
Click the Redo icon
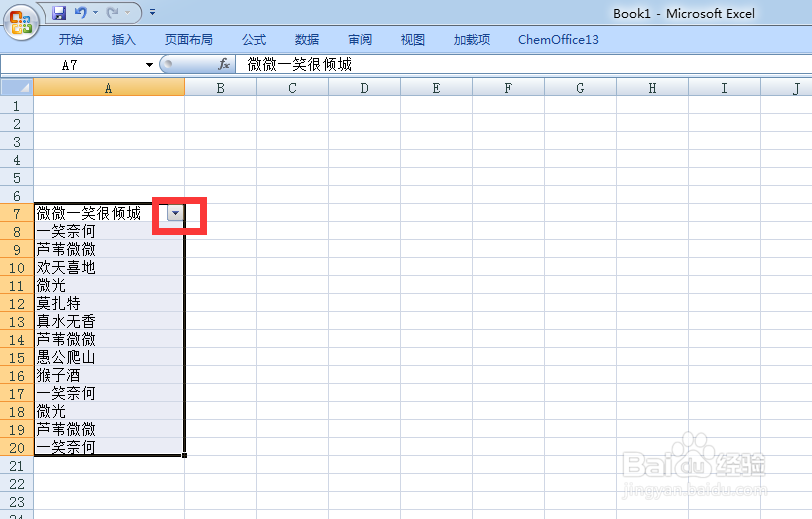[x=112, y=12]
